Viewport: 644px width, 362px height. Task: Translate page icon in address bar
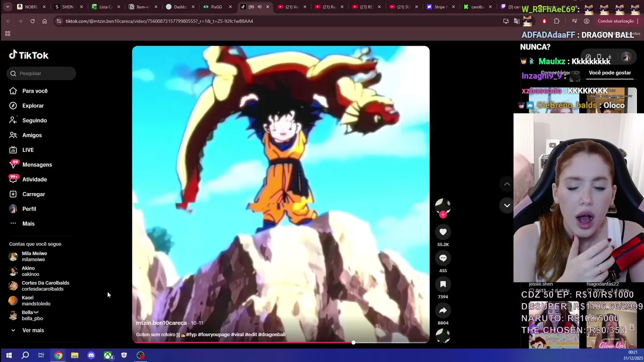517,21
